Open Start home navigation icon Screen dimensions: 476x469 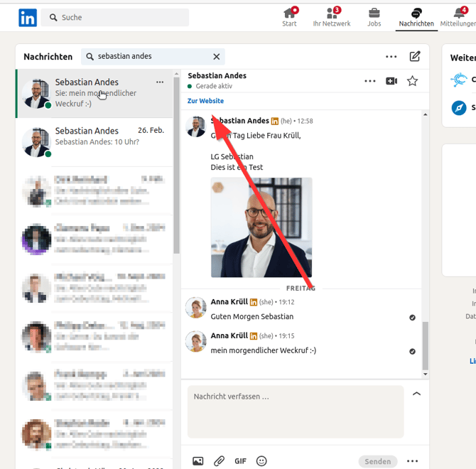[289, 14]
